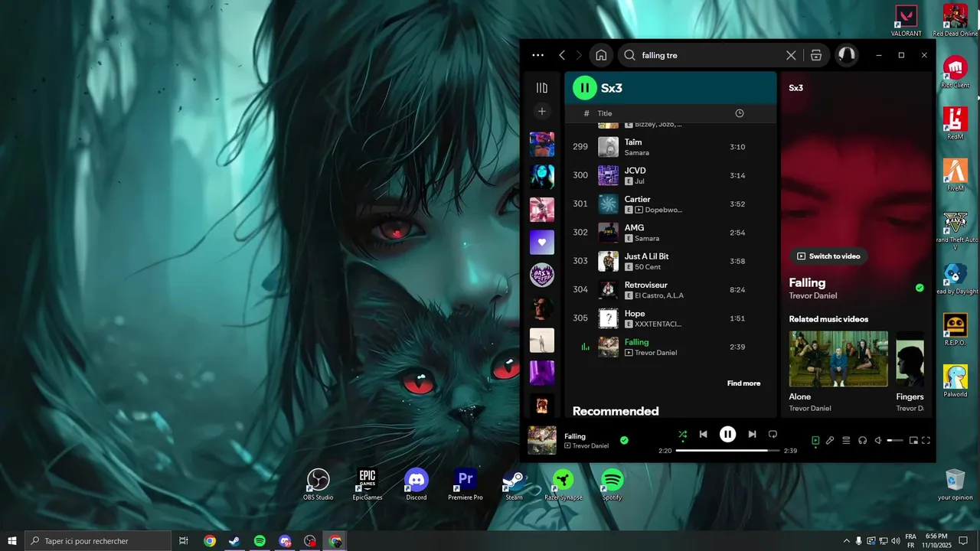This screenshot has height=551, width=980.
Task: Toggle saved checkmark in Now Playing panel
Action: point(920,288)
